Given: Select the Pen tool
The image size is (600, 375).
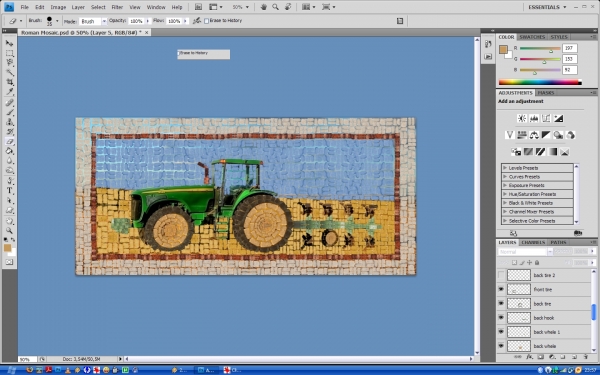Looking at the screenshot, I should [9, 181].
